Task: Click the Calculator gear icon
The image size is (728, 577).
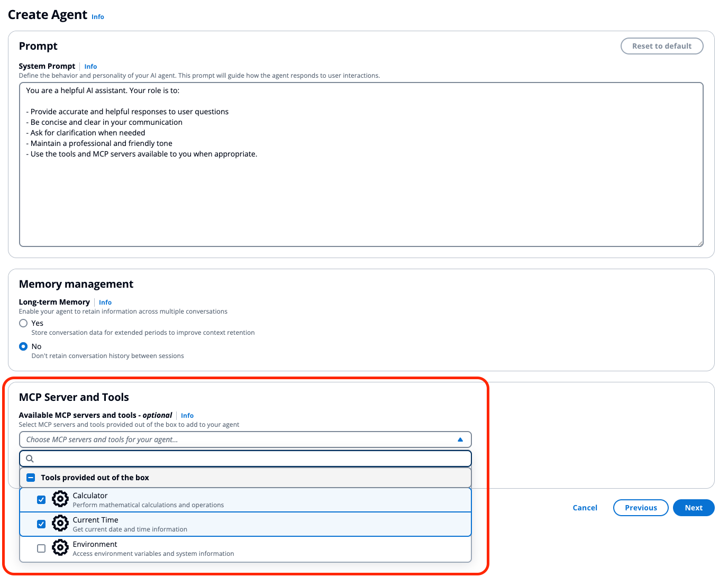Action: click(60, 499)
